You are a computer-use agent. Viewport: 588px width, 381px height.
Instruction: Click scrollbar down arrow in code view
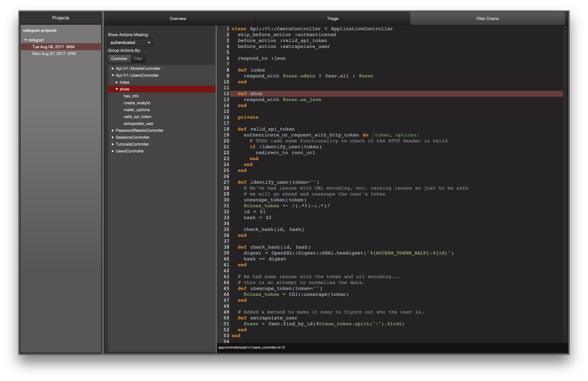tap(565, 341)
